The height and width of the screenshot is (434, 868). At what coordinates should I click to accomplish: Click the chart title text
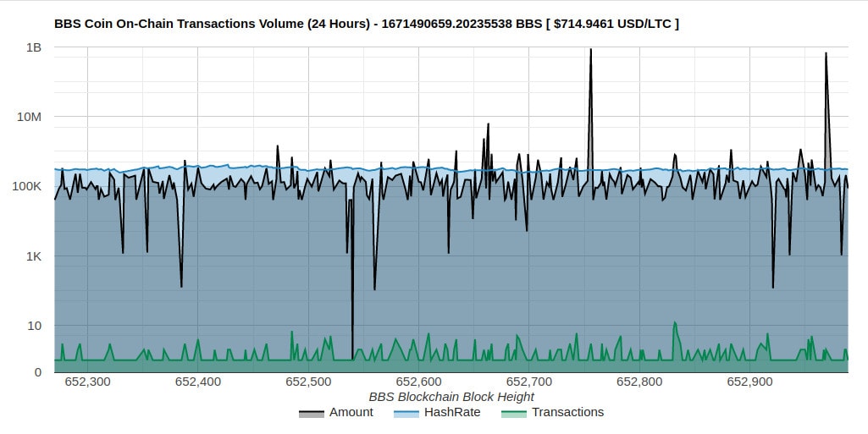point(366,24)
